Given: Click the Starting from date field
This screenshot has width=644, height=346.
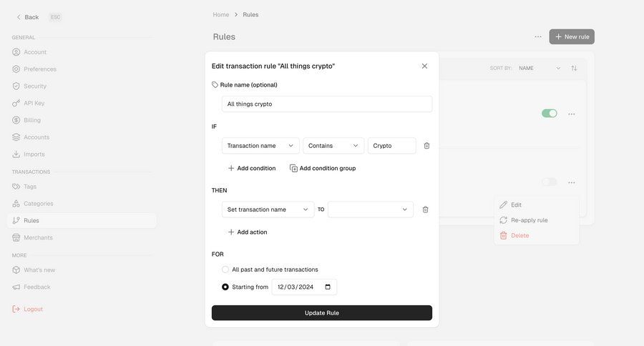Looking at the screenshot, I should [304, 287].
